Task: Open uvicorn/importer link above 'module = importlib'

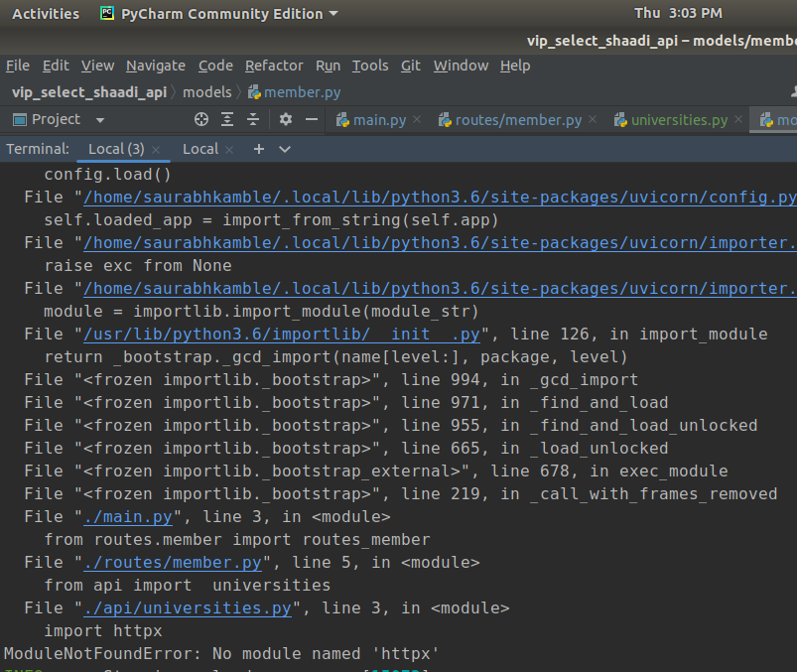Action: 440,289
